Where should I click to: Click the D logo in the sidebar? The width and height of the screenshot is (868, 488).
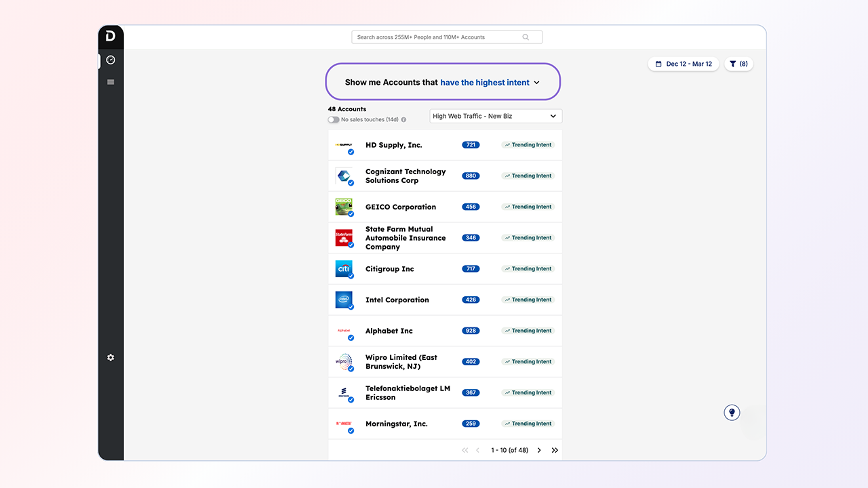[111, 36]
